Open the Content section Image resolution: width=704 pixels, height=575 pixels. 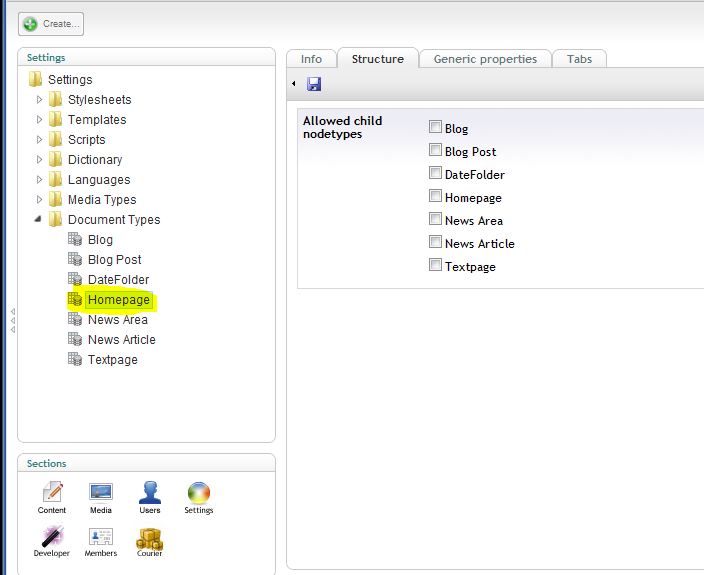point(52,497)
